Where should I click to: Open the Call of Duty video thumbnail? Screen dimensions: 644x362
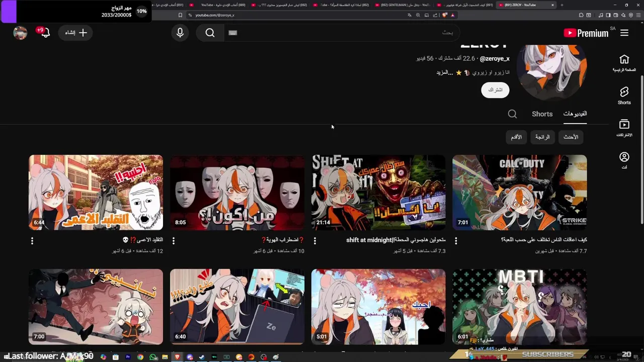click(x=519, y=192)
